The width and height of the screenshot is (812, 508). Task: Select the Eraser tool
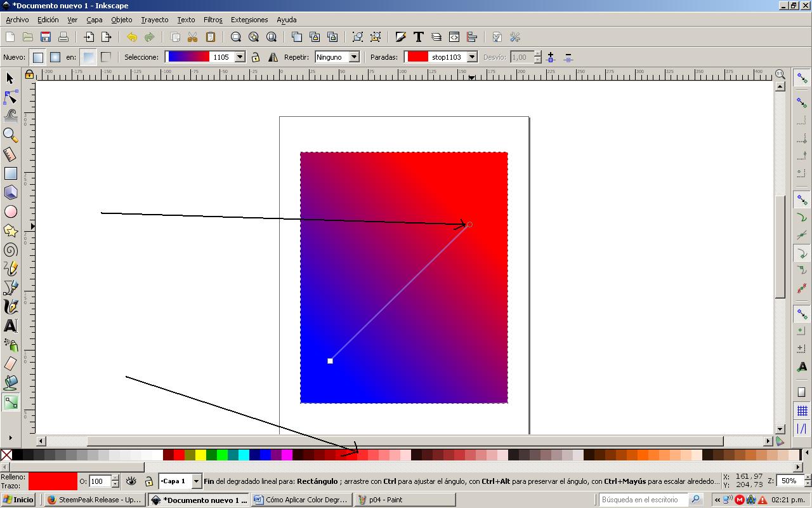10,364
